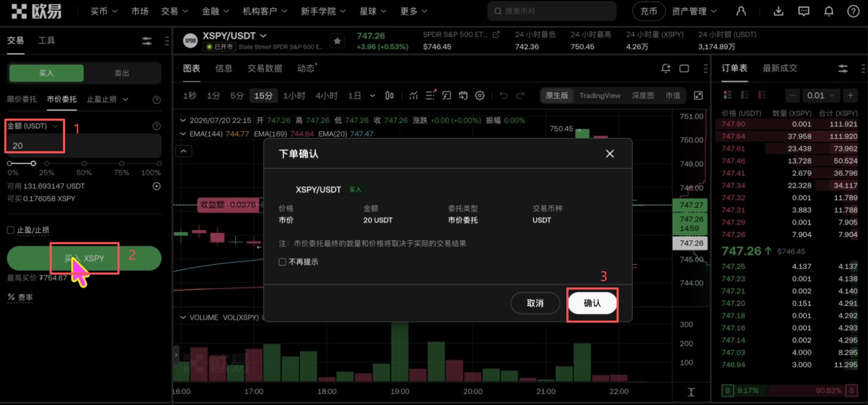Select the 15分 timeframe
This screenshot has height=405, width=868.
pos(264,96)
